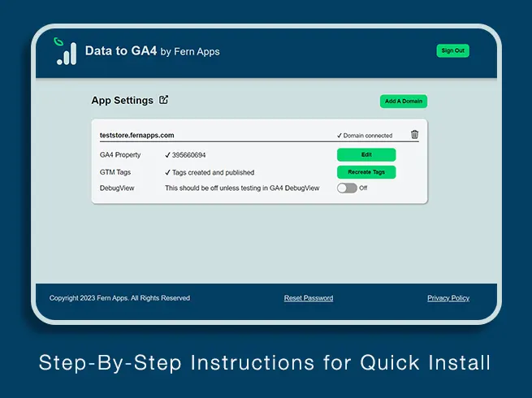Toggle the DebugView switch
The height and width of the screenshot is (398, 532).
tap(347, 188)
